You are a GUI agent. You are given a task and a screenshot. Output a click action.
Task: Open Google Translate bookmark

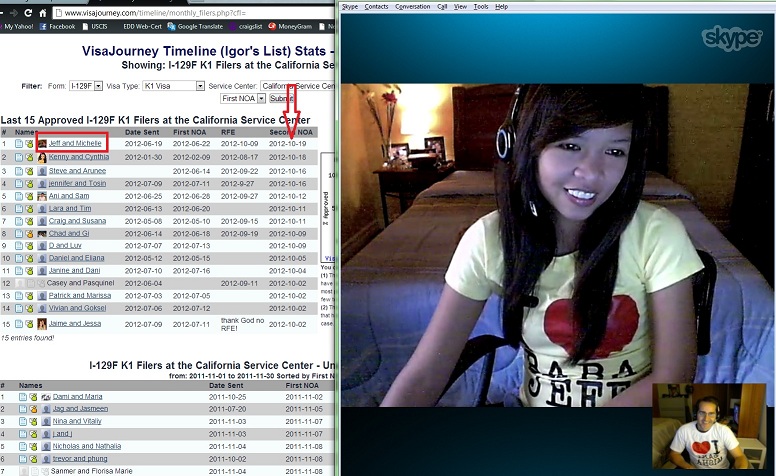195,27
